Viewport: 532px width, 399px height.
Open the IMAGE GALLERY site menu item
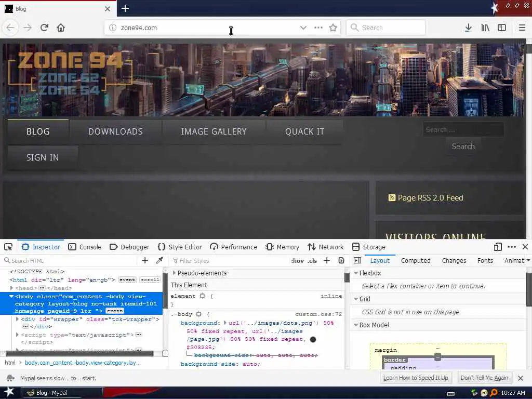[214, 131]
